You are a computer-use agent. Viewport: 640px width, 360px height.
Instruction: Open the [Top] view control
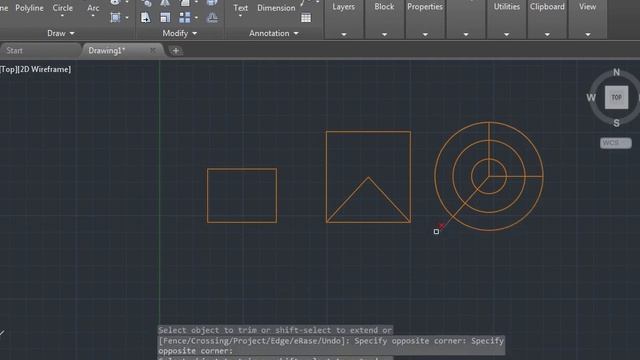8,69
